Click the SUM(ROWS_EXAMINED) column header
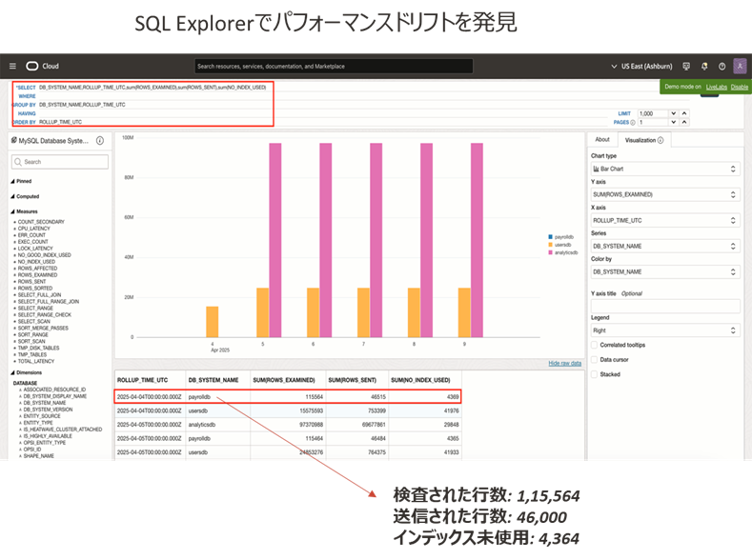Image resolution: width=752 pixels, height=560 pixels. click(284, 380)
